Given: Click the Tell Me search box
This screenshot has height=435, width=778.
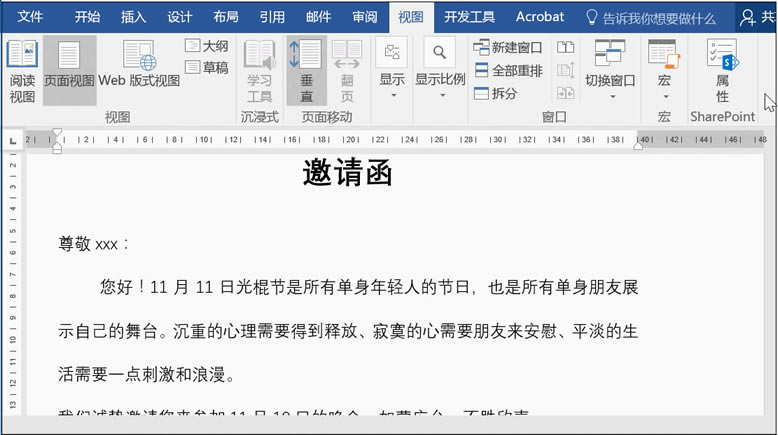Looking at the screenshot, I should (x=651, y=18).
